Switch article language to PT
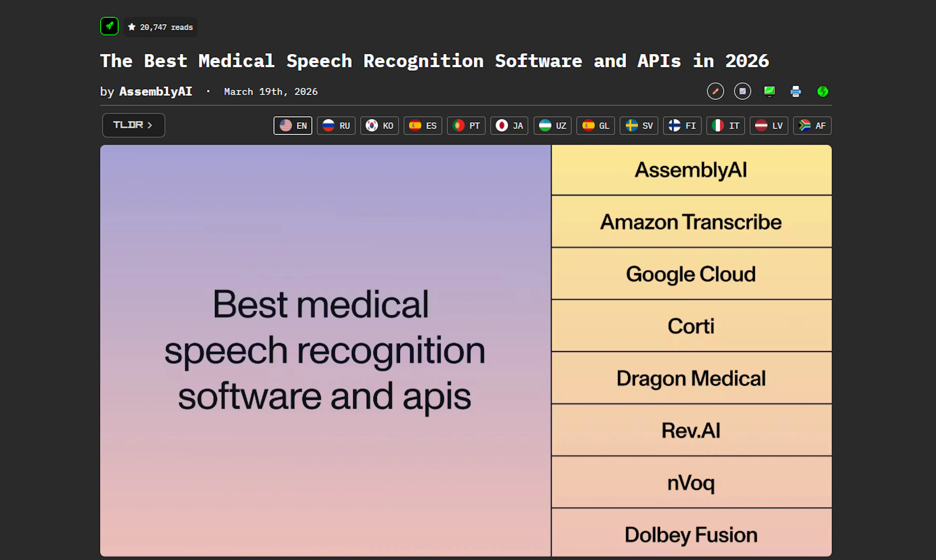The height and width of the screenshot is (560, 936). coord(466,126)
